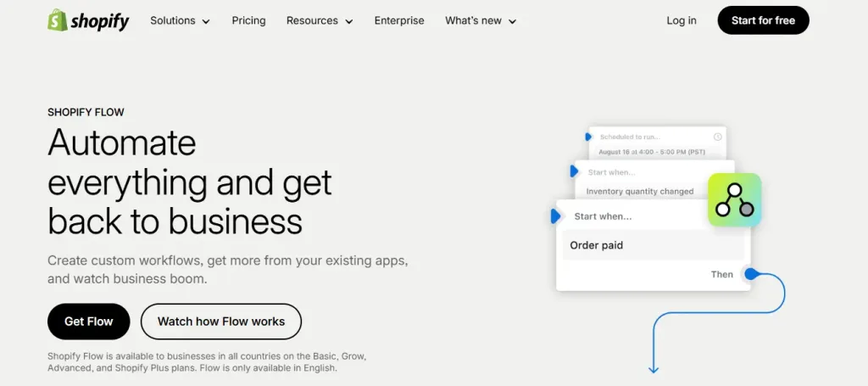Viewport: 868px width, 386px height.
Task: Click blue trigger arrow beside Inventory card
Action: (574, 171)
